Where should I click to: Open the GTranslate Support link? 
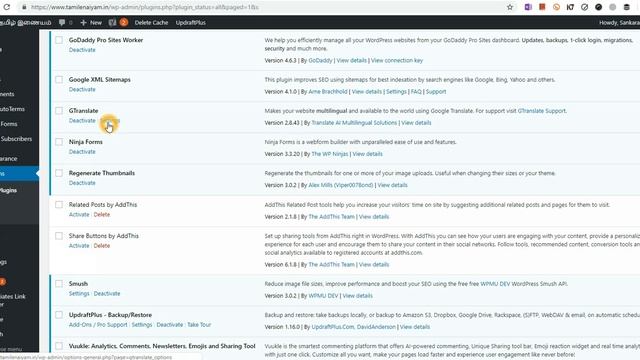pos(542,111)
